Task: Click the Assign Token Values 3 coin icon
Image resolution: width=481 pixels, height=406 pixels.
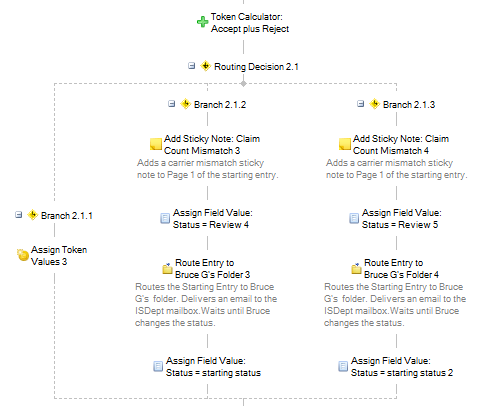Action: [x=23, y=255]
